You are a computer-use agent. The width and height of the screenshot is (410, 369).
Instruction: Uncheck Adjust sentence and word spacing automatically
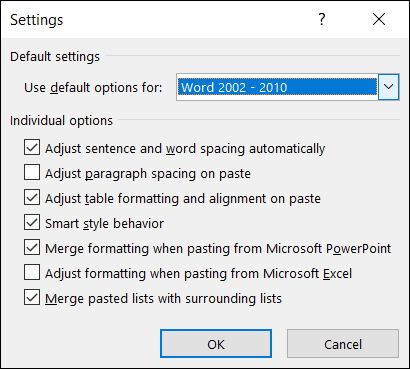(x=32, y=147)
